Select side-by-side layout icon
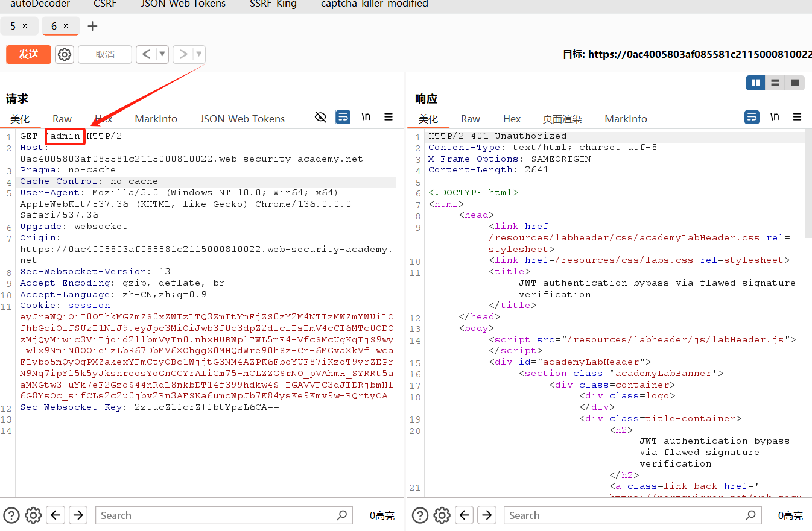Screen dimensions: 812x531 point(755,83)
